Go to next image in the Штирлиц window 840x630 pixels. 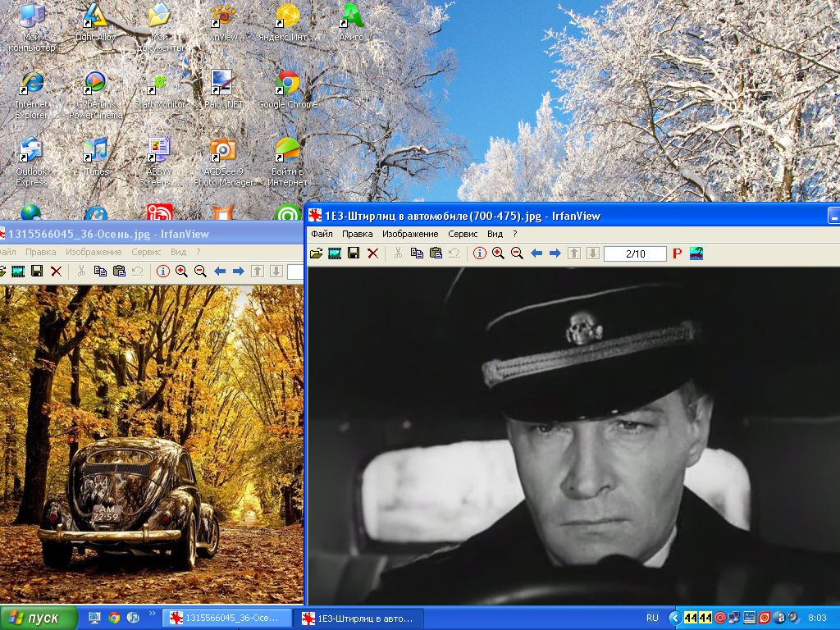555,253
